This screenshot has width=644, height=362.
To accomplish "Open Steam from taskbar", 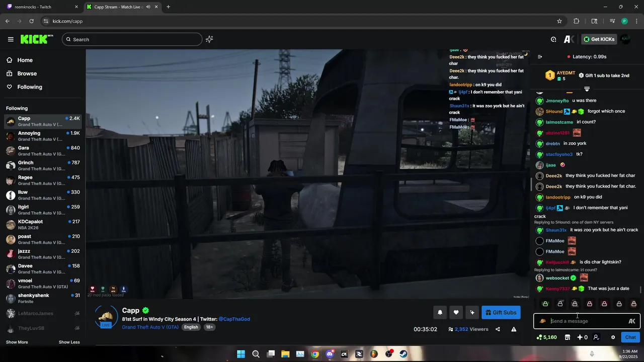I will click(x=404, y=354).
